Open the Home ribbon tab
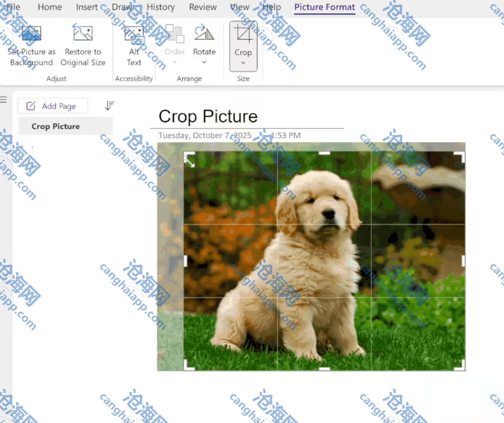This screenshot has width=504, height=423. click(50, 7)
